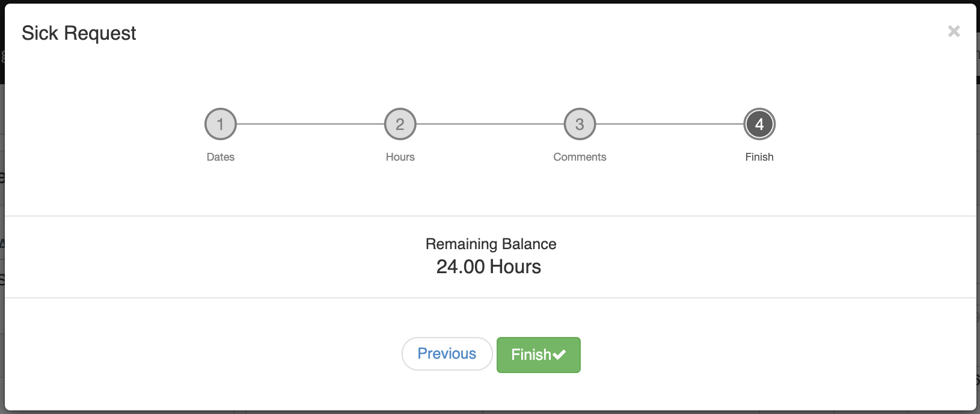
Task: Click the progress line between Dates and Hours
Action: point(310,125)
